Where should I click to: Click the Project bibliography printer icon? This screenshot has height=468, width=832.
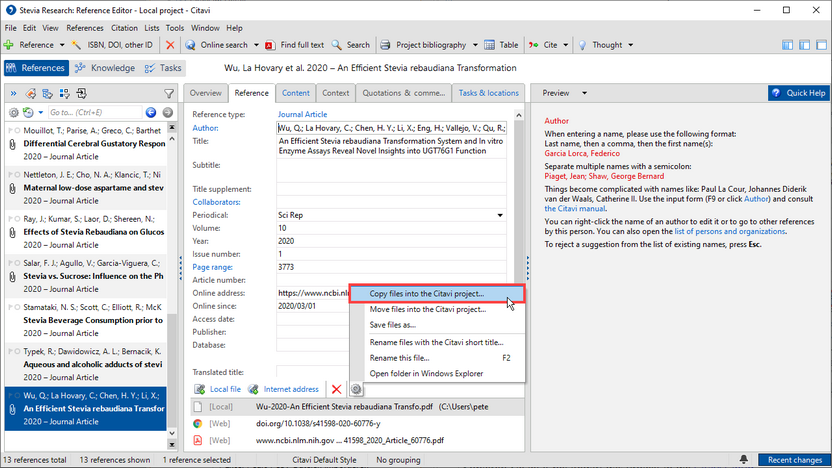point(385,45)
